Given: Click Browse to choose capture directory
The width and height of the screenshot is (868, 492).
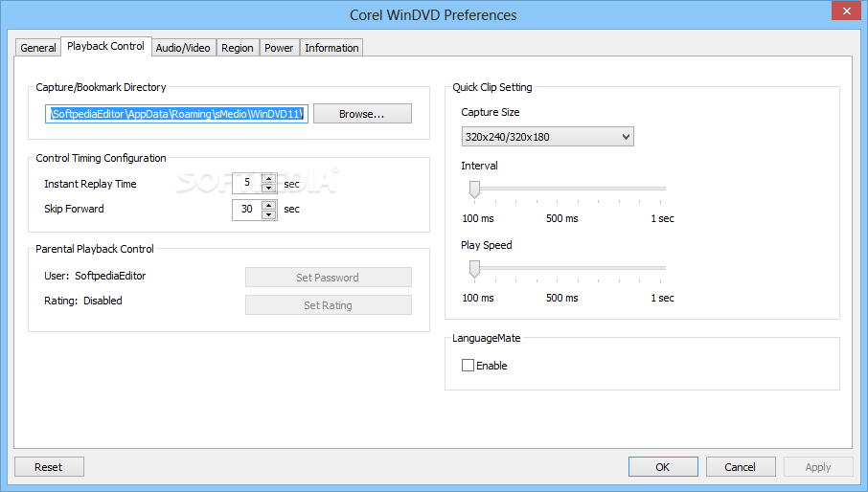Looking at the screenshot, I should [362, 114].
